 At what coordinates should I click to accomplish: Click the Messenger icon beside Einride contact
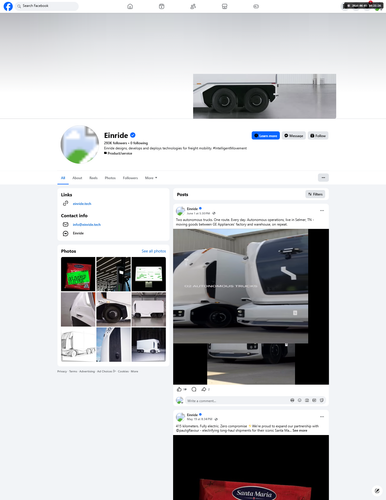pos(66,233)
